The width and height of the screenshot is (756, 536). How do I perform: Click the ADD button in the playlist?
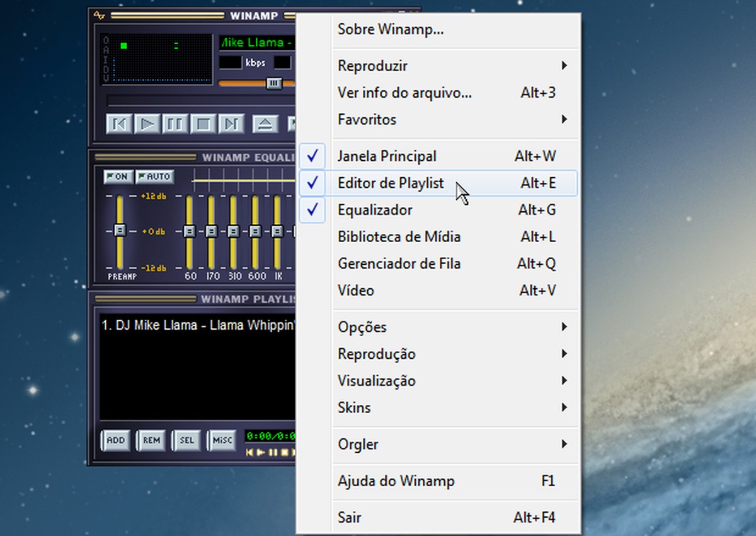pyautogui.click(x=115, y=442)
